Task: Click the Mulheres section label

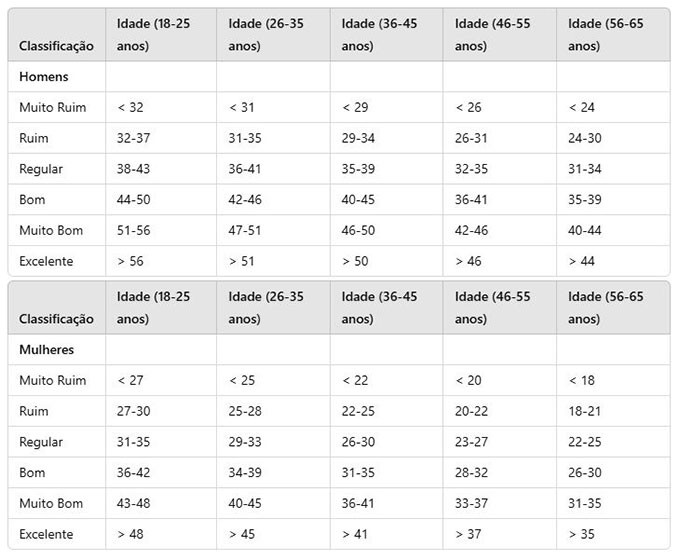Action: (46, 350)
